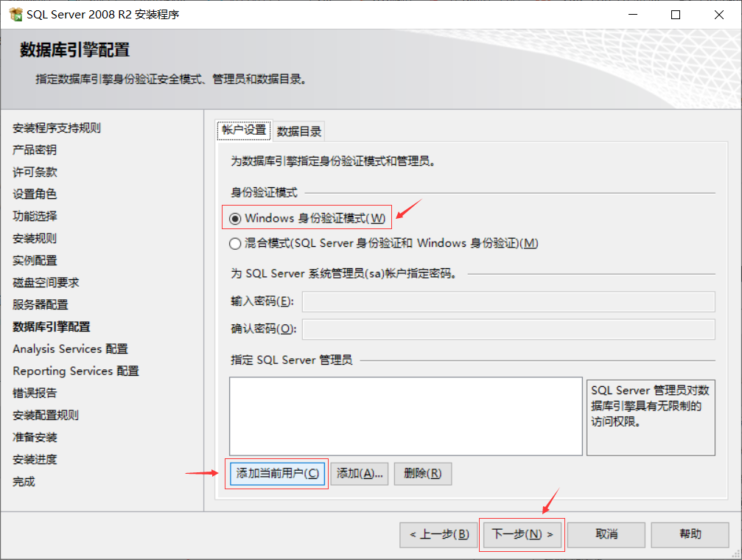Screen dimensions: 742x560
Task: Click 安装配置规则 in the step list
Action: pos(46,415)
